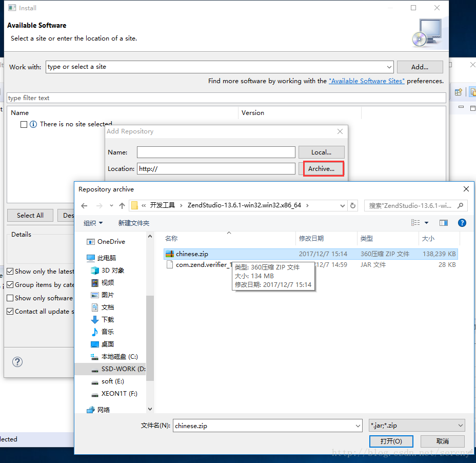476x463 pixels.
Task: Expand the 'Work with' site dropdown
Action: 389,67
